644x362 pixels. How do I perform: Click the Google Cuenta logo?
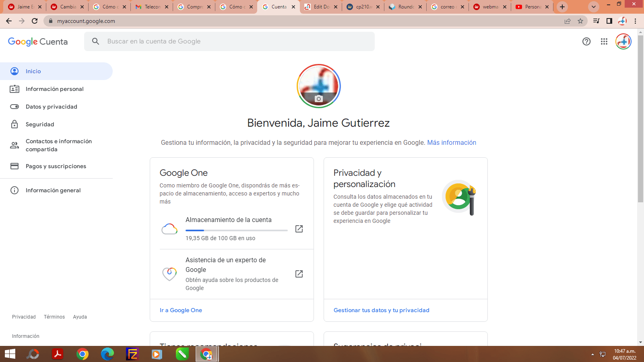tap(38, 41)
